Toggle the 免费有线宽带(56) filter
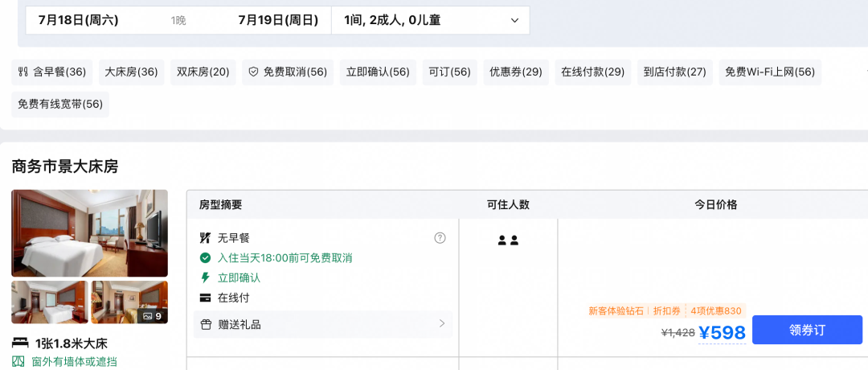Viewport: 868px width, 370px height. pos(60,104)
